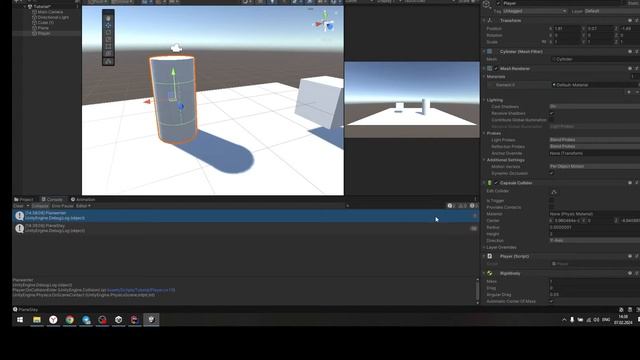640x360 pixels.
Task: Click the console Clear button
Action: coord(19,206)
